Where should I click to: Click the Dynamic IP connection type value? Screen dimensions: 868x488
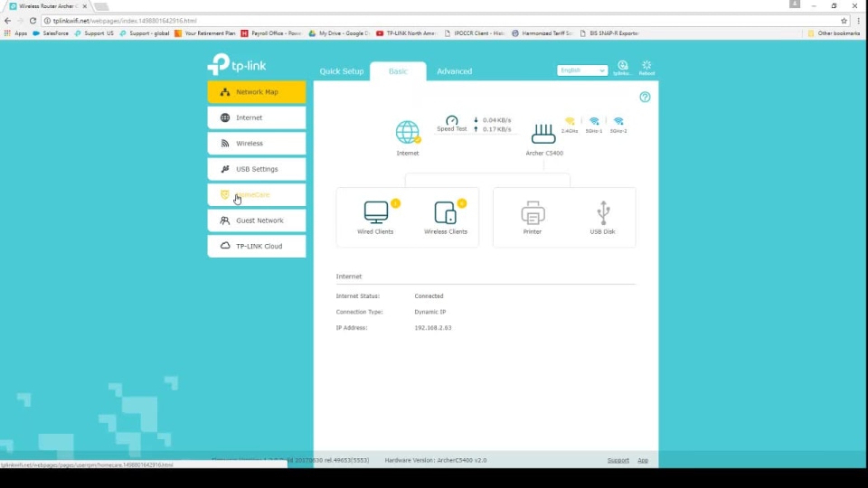(x=430, y=312)
